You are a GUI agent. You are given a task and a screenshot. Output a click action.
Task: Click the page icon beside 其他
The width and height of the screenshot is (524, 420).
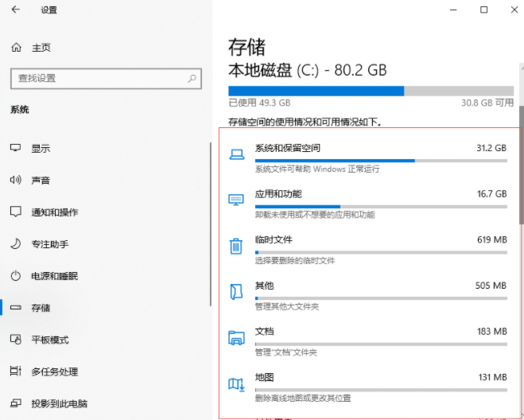point(236,292)
